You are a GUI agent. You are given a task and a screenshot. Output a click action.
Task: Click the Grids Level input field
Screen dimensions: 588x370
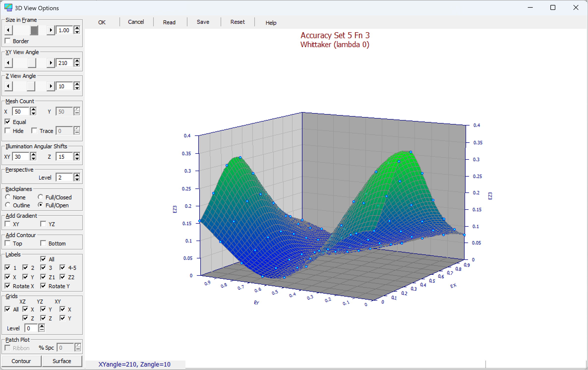[31, 328]
